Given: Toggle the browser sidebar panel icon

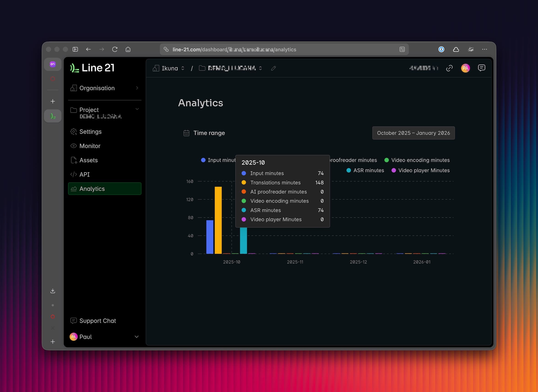Looking at the screenshot, I should click(75, 49).
